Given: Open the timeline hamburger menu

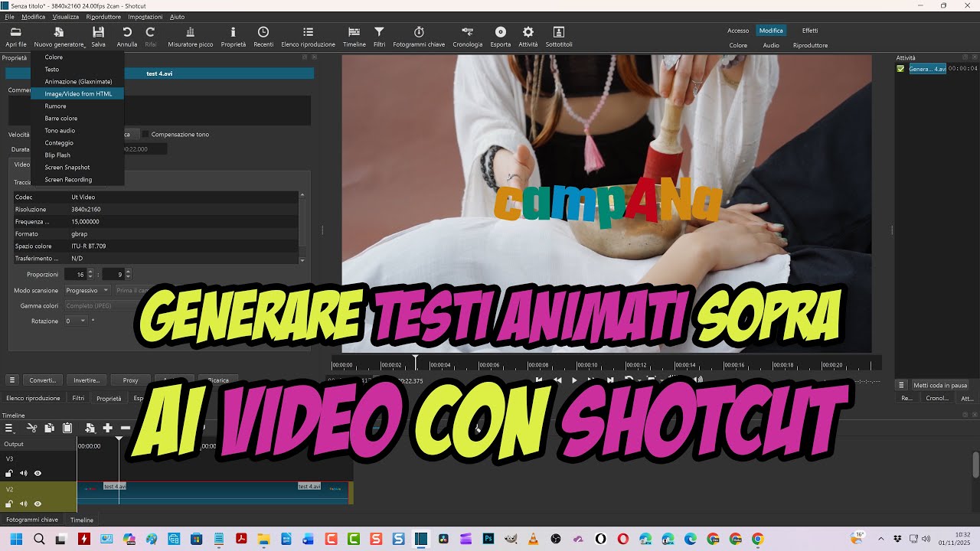Looking at the screenshot, I should click(9, 428).
